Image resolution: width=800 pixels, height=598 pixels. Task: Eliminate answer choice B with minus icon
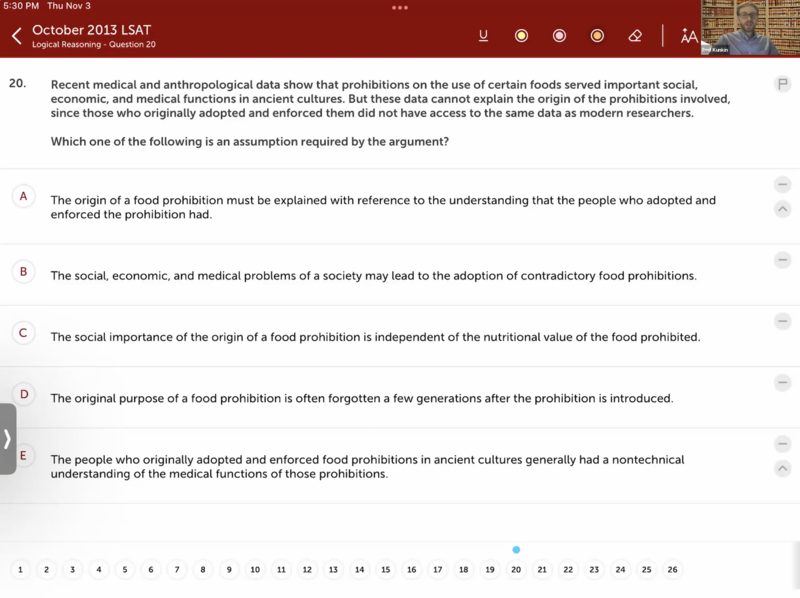pyautogui.click(x=782, y=260)
